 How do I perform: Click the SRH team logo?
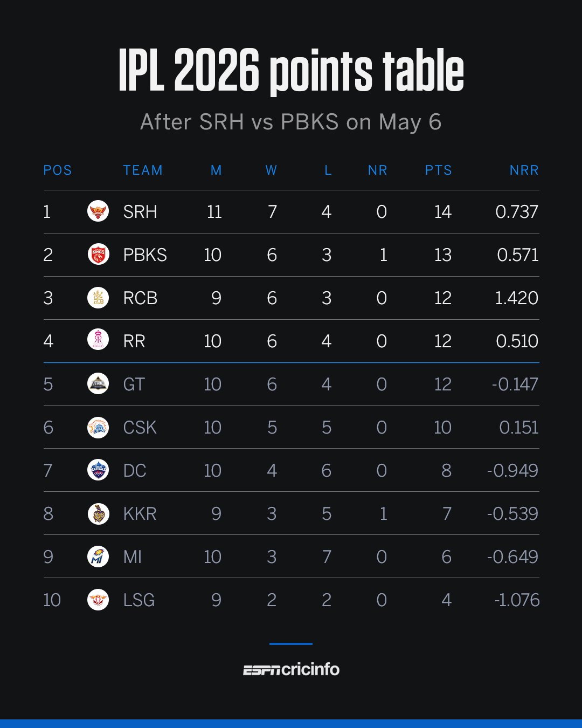(98, 211)
